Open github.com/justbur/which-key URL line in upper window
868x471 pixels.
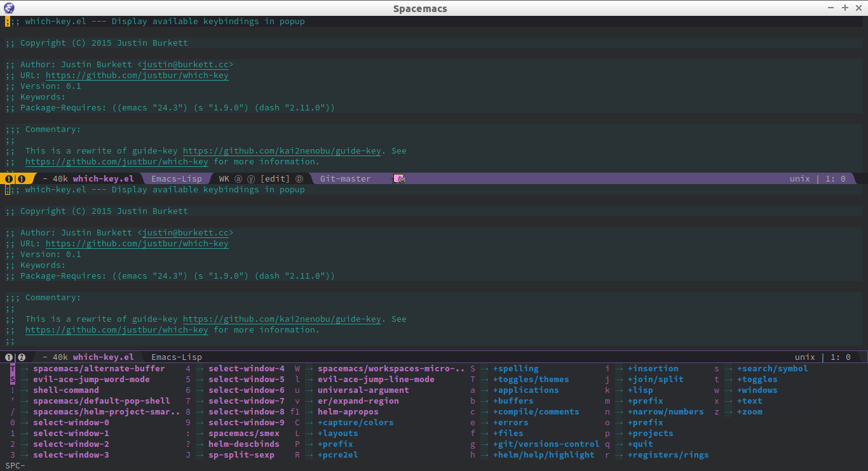137,76
